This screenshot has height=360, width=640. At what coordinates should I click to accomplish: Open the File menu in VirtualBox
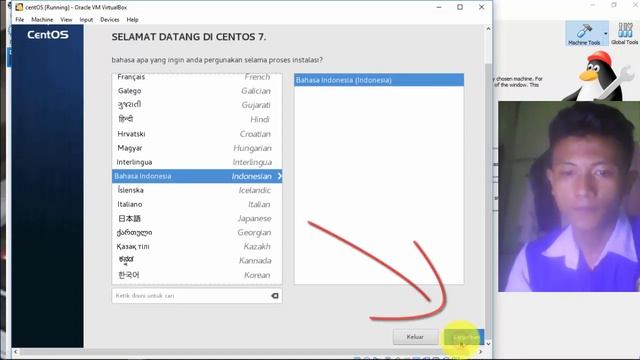20,20
